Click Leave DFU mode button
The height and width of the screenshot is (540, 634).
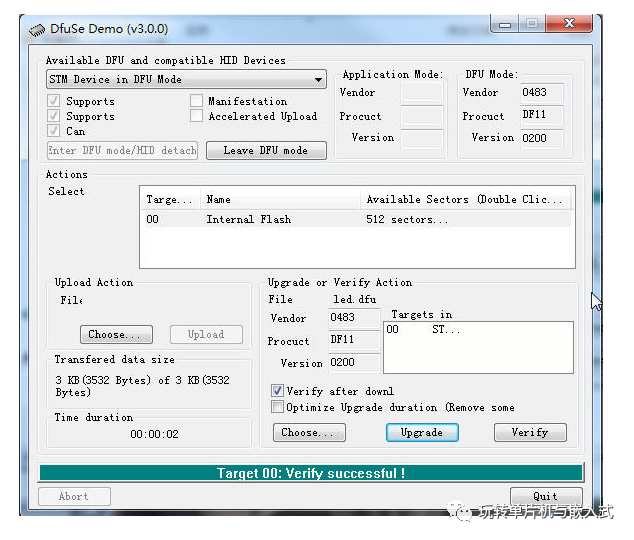click(266, 150)
